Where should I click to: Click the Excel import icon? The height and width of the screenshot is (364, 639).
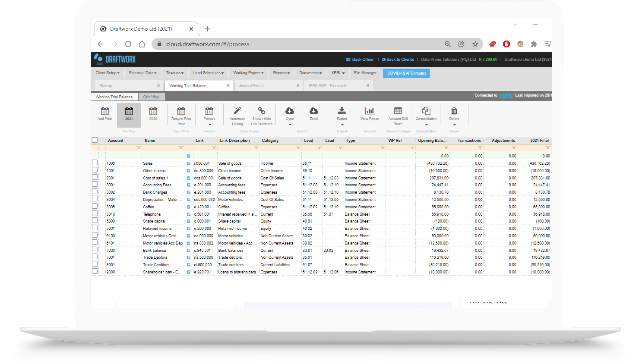(x=314, y=111)
